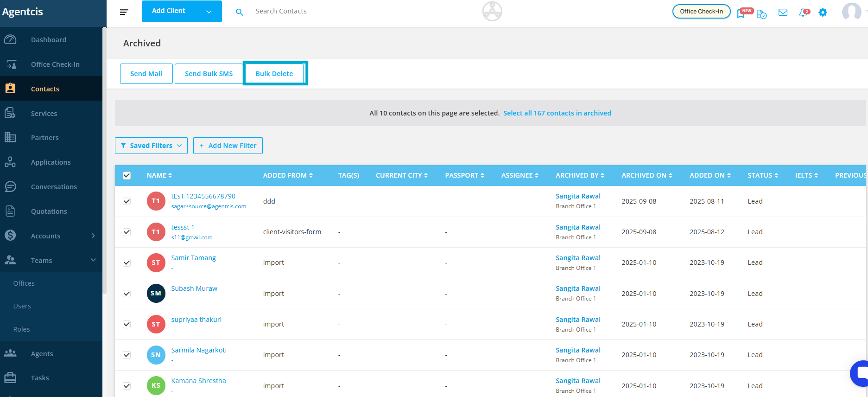868x397 pixels.
Task: Sort by the STATUS column
Action: click(763, 175)
